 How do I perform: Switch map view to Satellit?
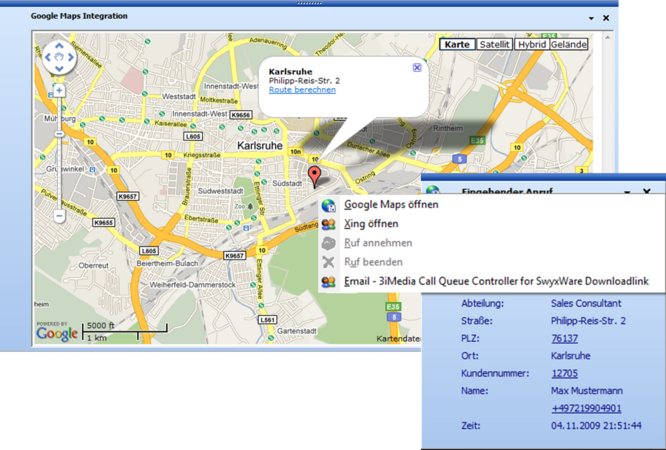pyautogui.click(x=494, y=44)
